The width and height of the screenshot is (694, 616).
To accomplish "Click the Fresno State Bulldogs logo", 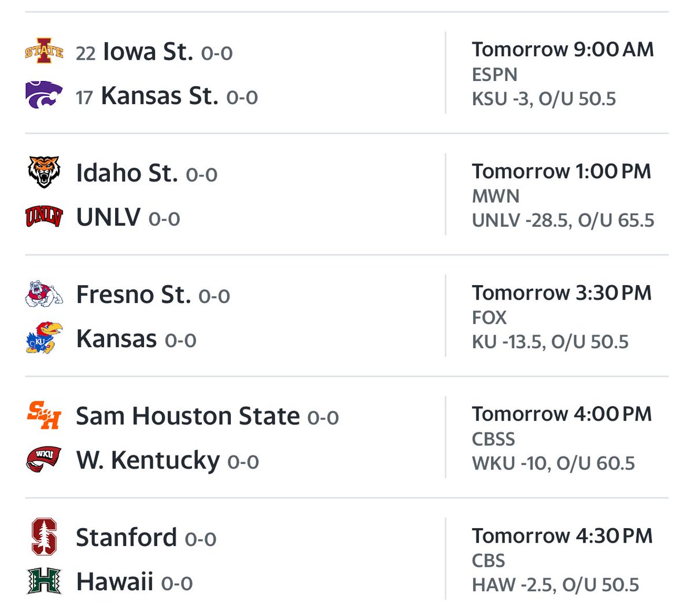I will point(44,294).
